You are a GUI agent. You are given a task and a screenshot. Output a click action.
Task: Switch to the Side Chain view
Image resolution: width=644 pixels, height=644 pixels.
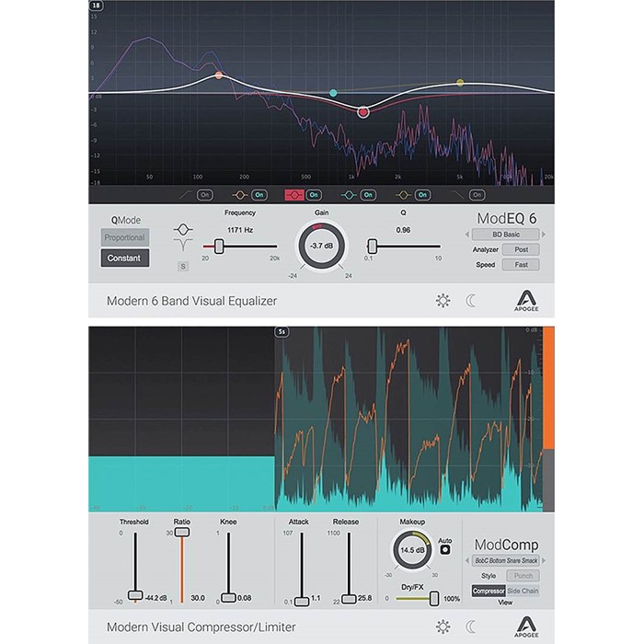(x=523, y=591)
